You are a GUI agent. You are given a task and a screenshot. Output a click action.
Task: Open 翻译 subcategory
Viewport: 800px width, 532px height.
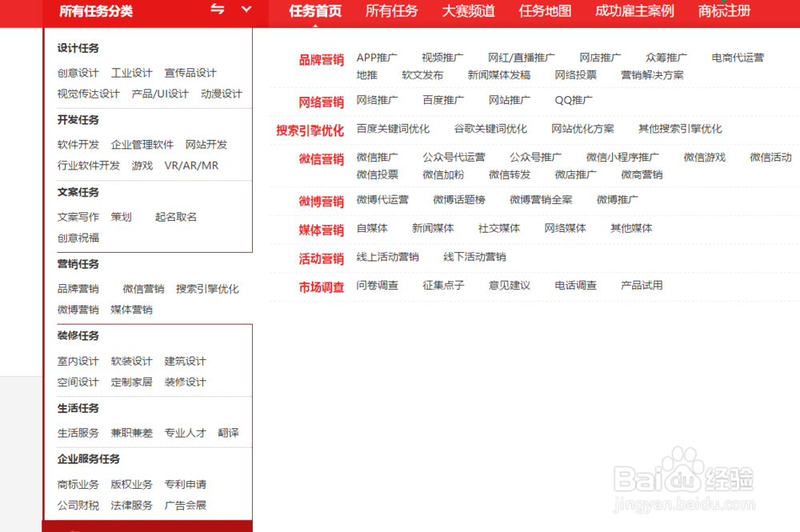tap(229, 433)
